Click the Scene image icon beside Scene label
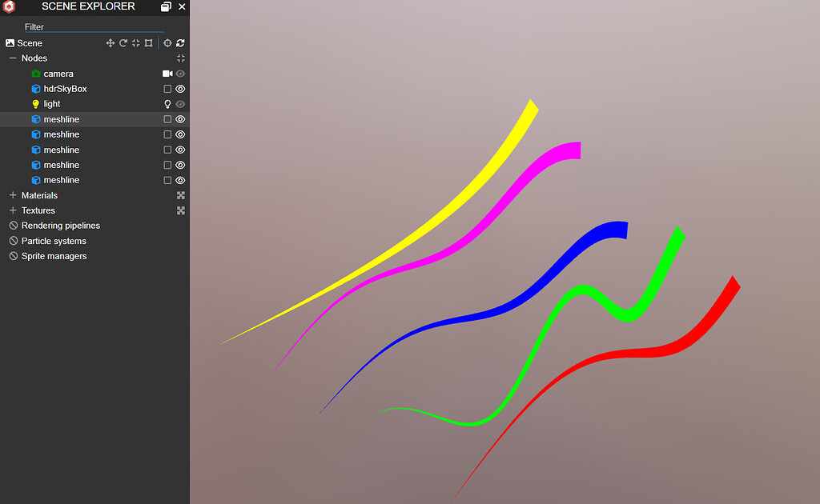Viewport: 820px width, 504px height. (9, 42)
